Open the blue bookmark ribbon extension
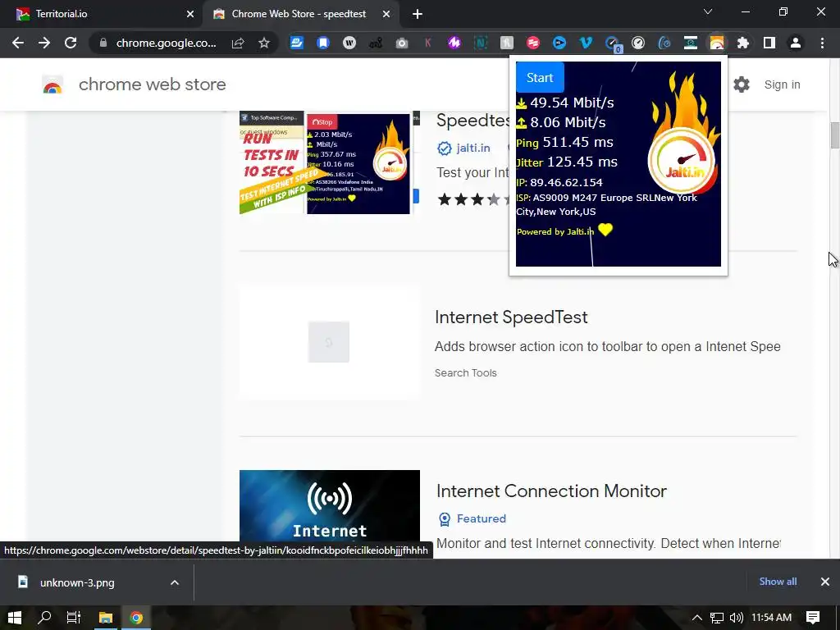 coord(323,43)
